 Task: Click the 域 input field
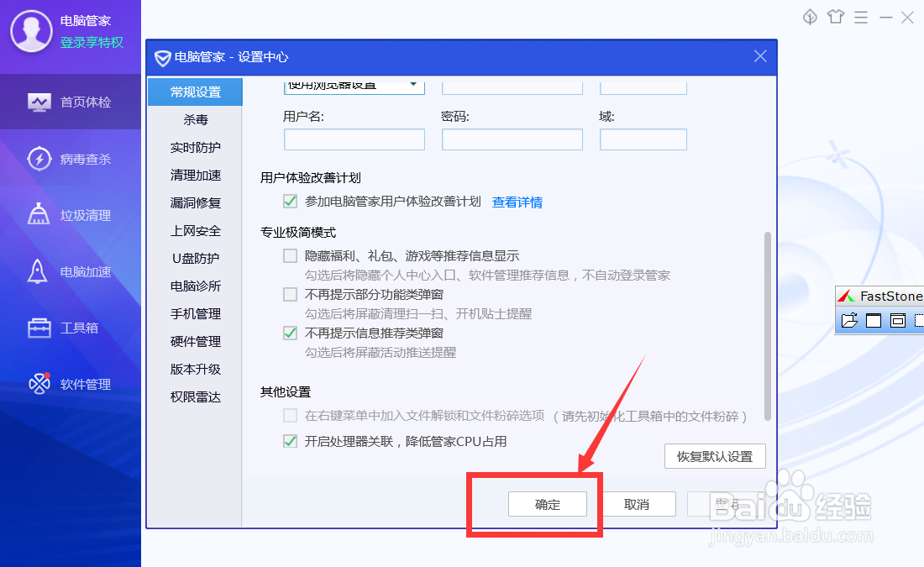click(643, 139)
